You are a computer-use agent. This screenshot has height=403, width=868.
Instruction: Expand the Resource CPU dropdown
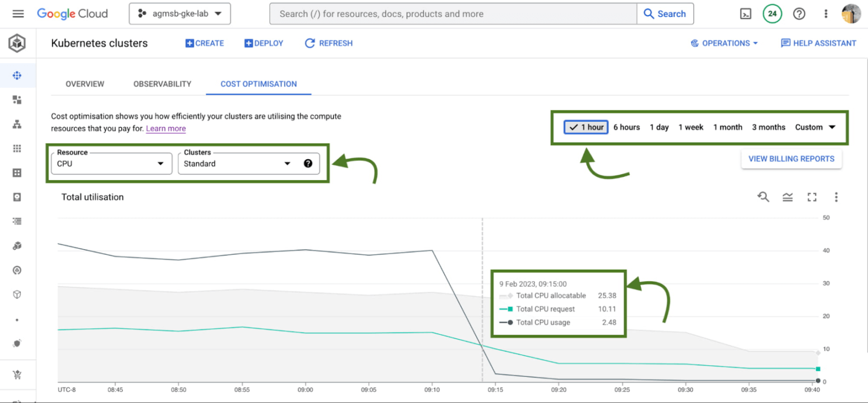coord(110,163)
